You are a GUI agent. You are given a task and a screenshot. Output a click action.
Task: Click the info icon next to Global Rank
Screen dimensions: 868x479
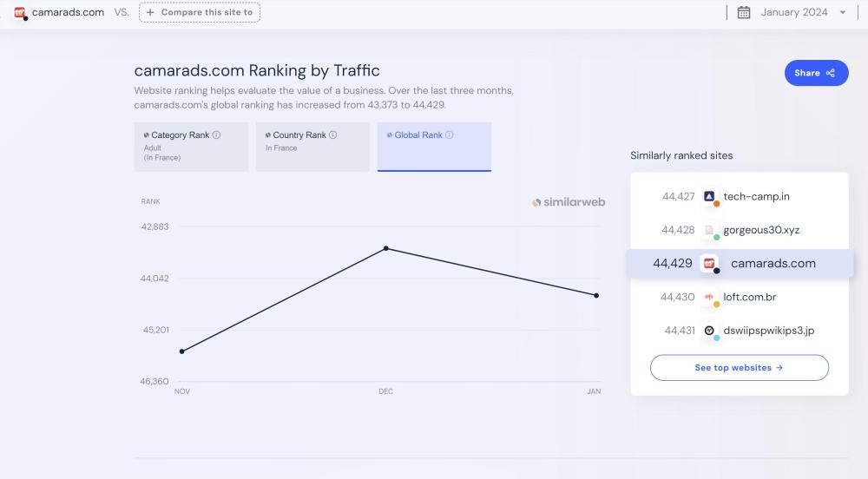tap(450, 135)
